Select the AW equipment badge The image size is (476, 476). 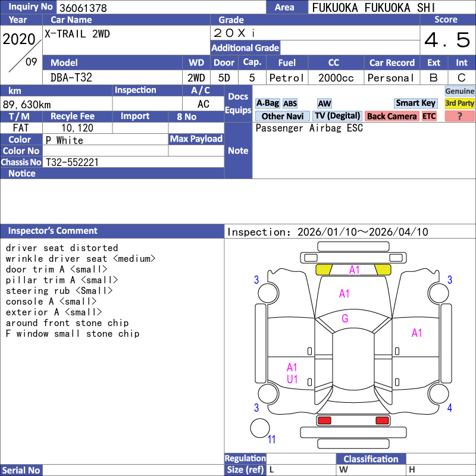(324, 104)
